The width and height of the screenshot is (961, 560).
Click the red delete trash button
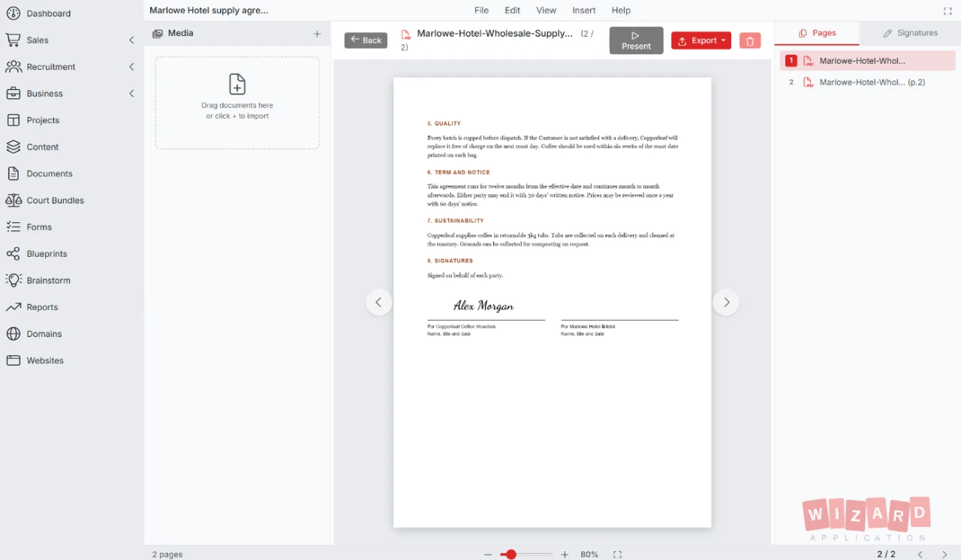[x=750, y=41]
